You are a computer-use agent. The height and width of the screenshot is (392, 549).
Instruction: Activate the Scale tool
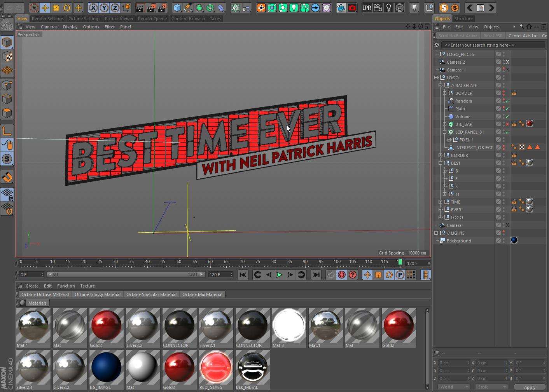point(56,8)
